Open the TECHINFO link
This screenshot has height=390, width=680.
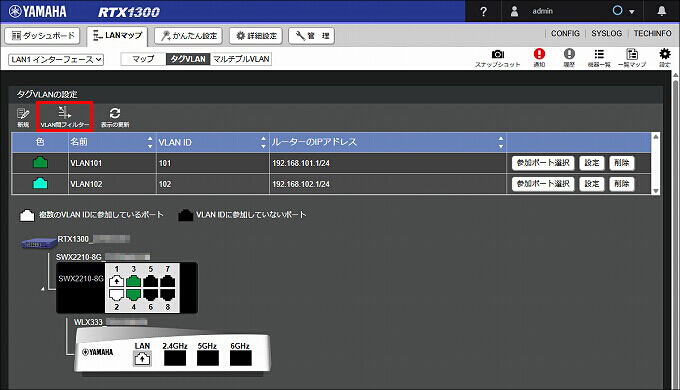tap(652, 33)
